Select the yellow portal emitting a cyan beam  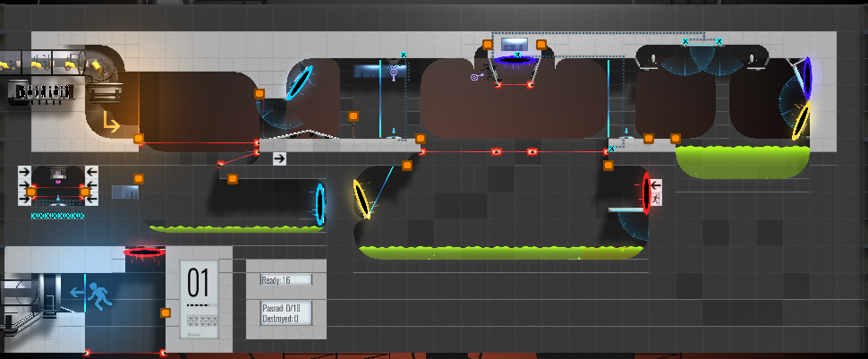[361, 199]
